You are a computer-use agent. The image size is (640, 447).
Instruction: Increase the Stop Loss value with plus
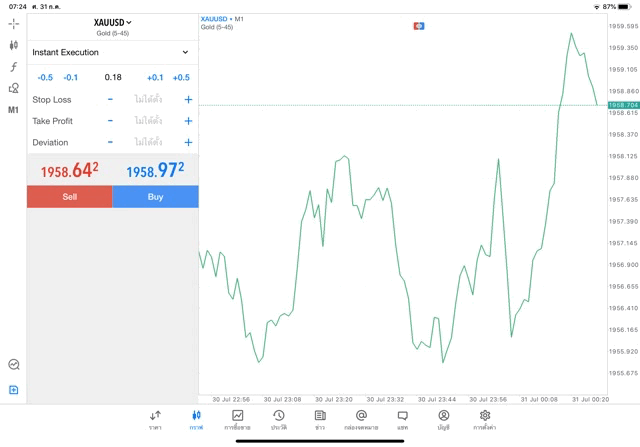point(188,99)
